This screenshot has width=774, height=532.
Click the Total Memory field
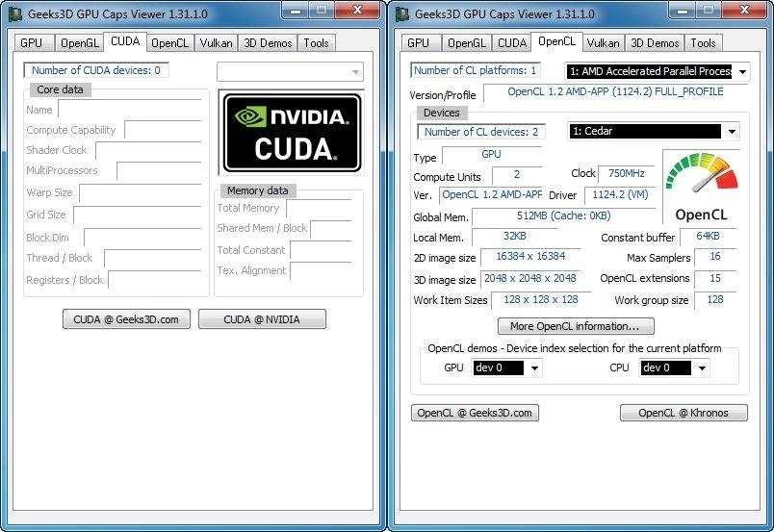click(x=319, y=208)
